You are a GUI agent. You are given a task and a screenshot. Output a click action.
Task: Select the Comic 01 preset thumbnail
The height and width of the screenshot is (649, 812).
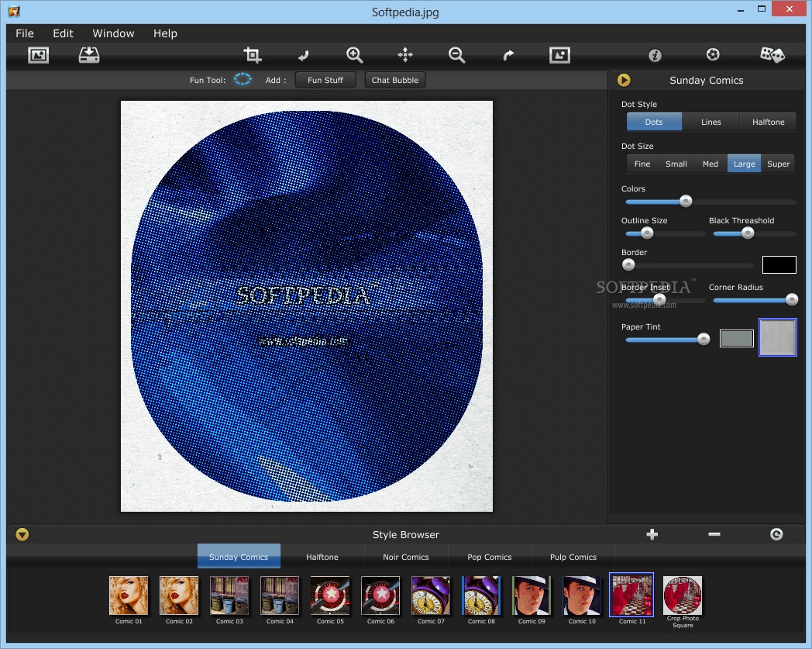pos(129,595)
